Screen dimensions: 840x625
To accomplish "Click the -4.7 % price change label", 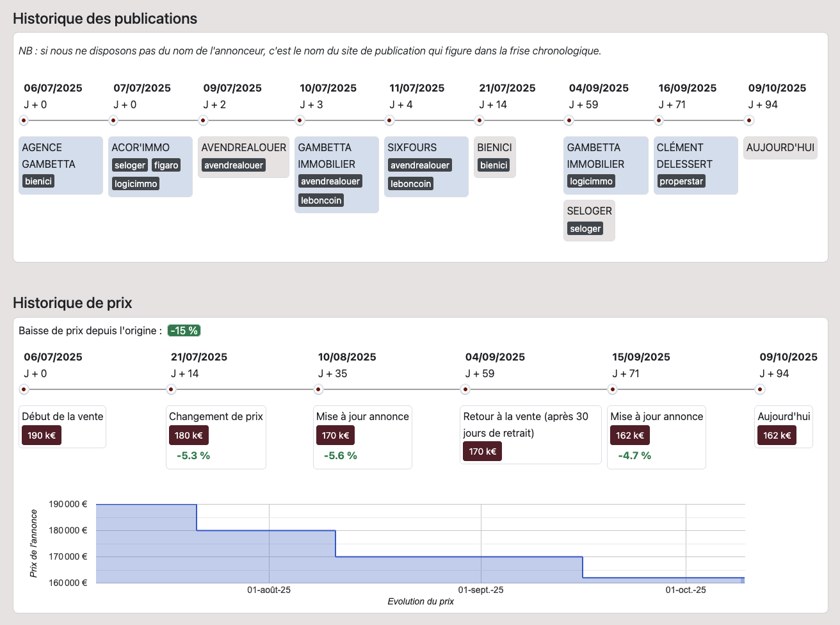I will click(634, 455).
